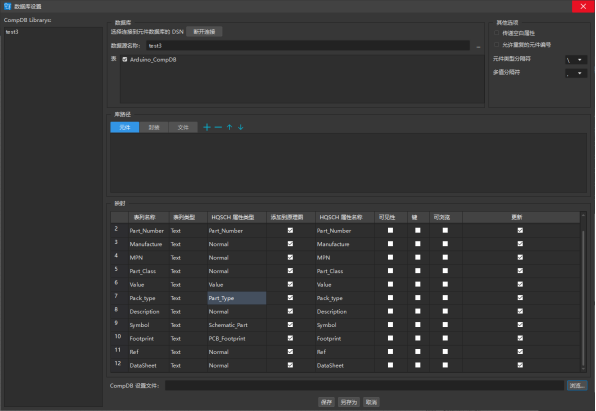Check the 键 box for the Footprint row

(x=418, y=338)
